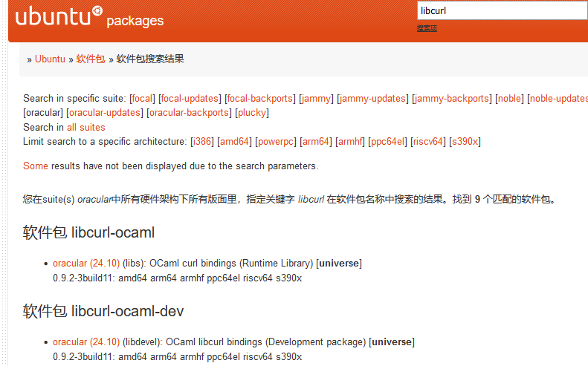This screenshot has height=366, width=588.
Task: Search in the oracular-updates suite
Action: [x=105, y=113]
